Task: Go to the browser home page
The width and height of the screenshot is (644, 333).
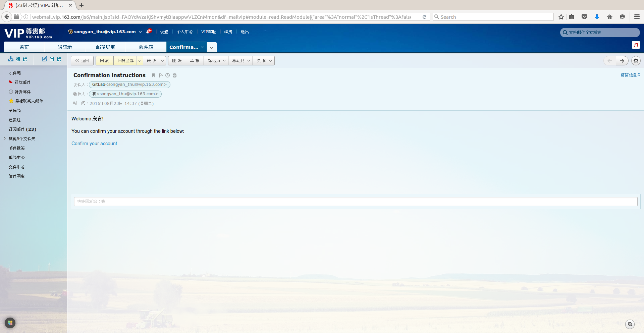Action: (x=610, y=17)
